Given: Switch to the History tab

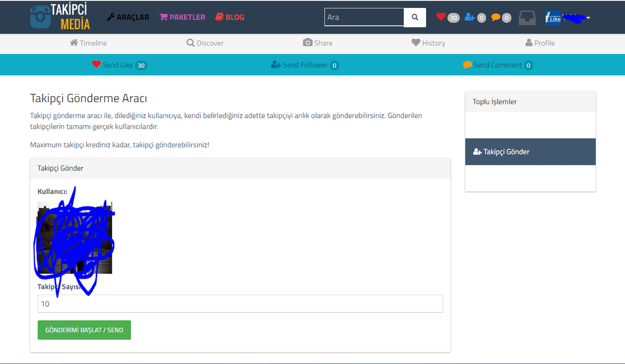Looking at the screenshot, I should tap(428, 43).
